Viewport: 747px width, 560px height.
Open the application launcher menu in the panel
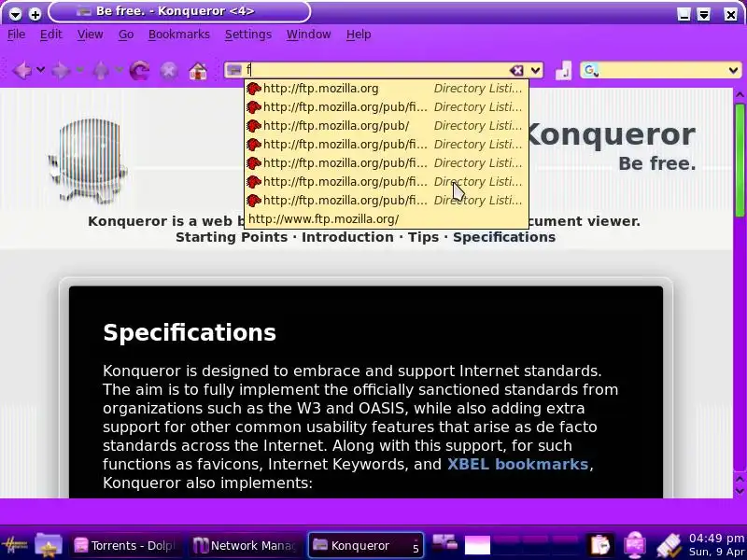pos(14,545)
